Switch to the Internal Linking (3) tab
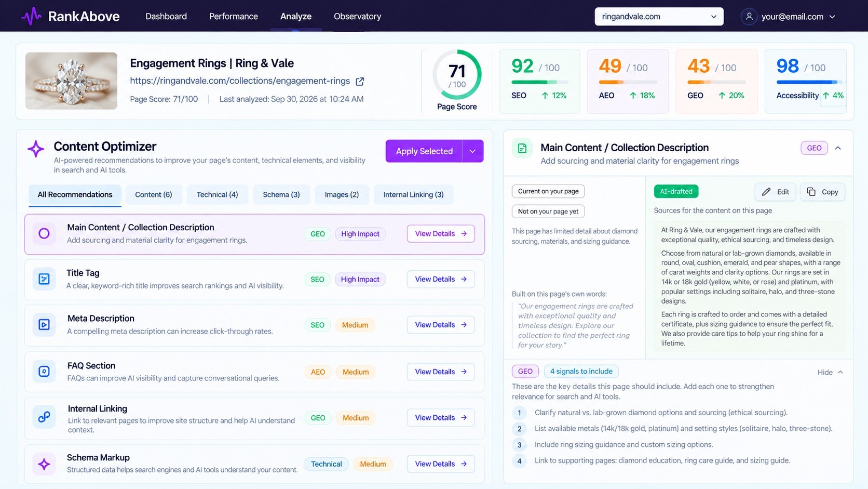 (413, 194)
